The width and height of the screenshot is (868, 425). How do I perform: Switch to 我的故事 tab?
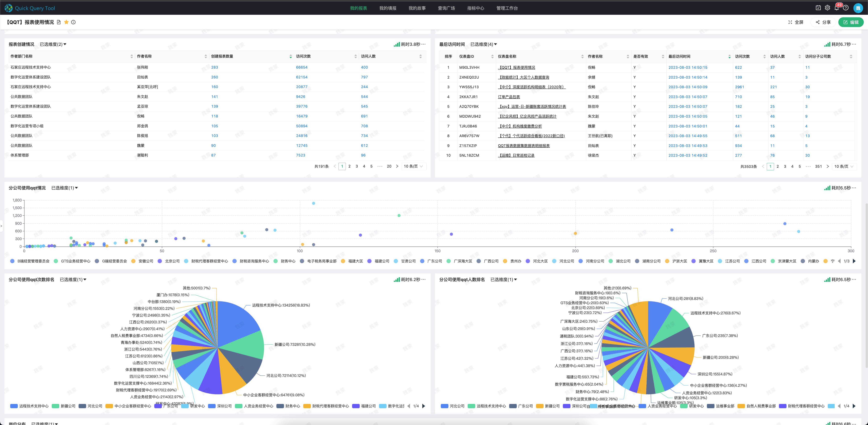pyautogui.click(x=417, y=8)
